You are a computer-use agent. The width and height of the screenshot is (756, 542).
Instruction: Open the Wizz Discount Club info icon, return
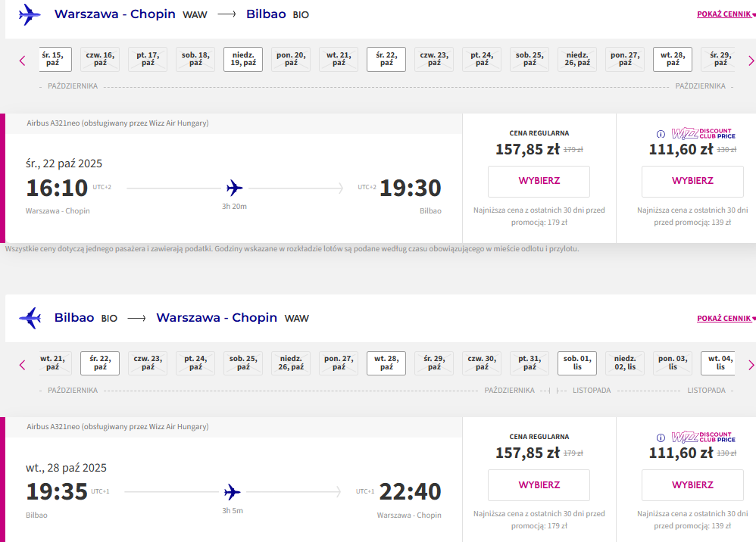pyautogui.click(x=661, y=438)
